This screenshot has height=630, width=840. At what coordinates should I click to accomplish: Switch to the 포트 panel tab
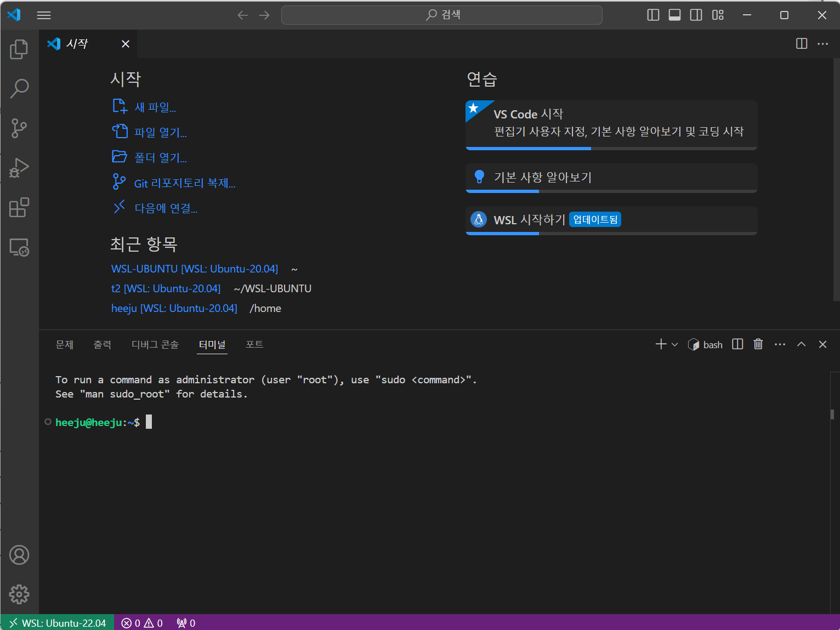[254, 344]
